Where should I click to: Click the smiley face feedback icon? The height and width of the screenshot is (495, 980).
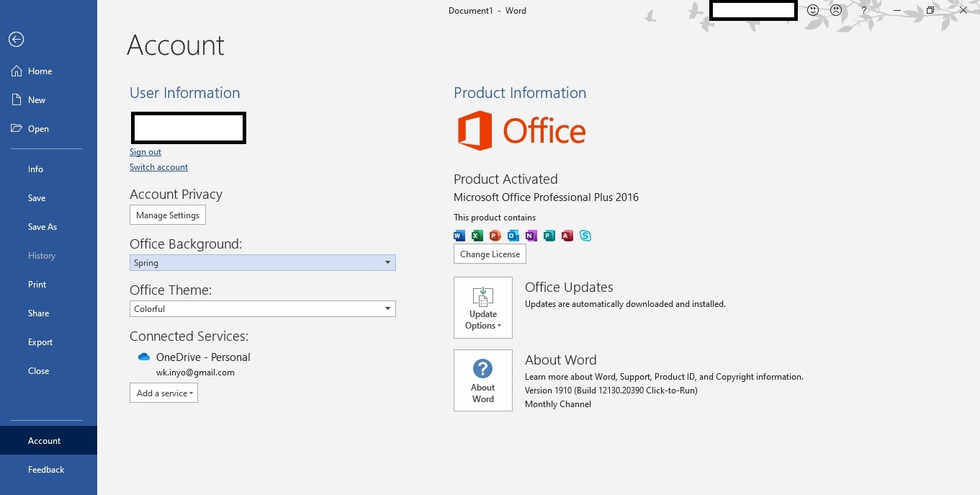[813, 10]
